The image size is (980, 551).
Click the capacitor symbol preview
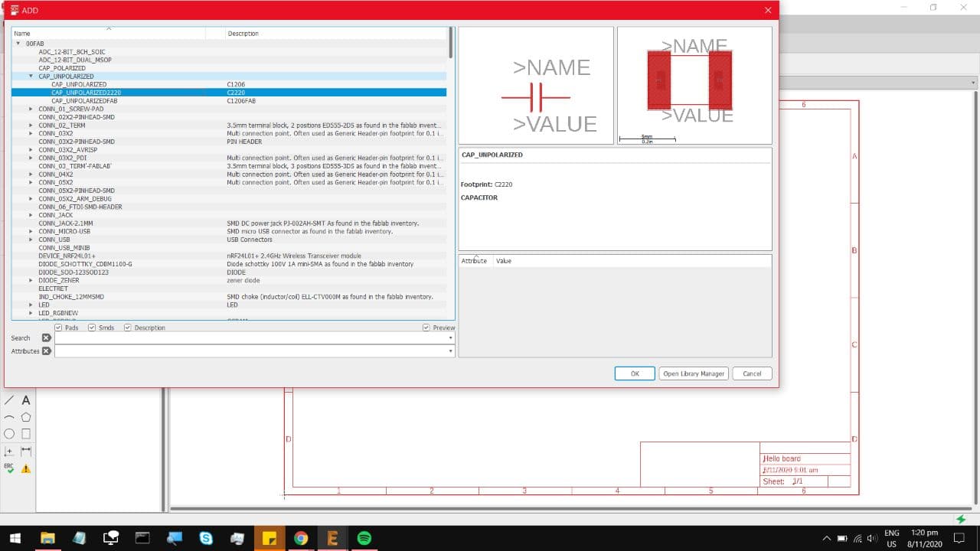pos(536,85)
